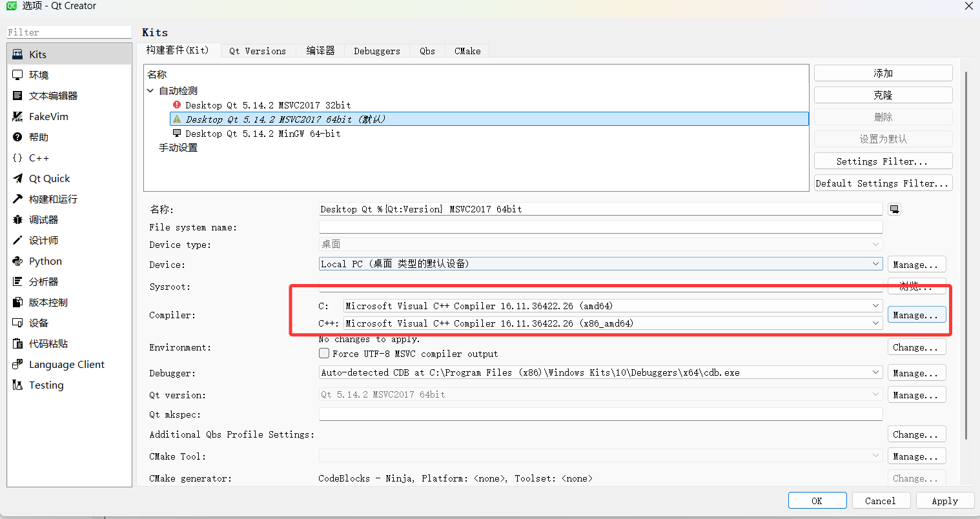Viewport: 980px width, 519px height.
Task: Click the vertical scrollbar of kit settings
Action: [x=966, y=255]
